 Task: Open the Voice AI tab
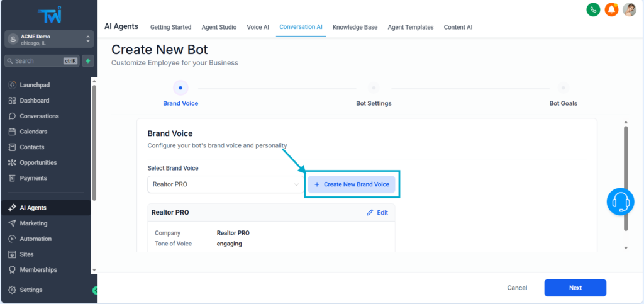click(x=258, y=27)
